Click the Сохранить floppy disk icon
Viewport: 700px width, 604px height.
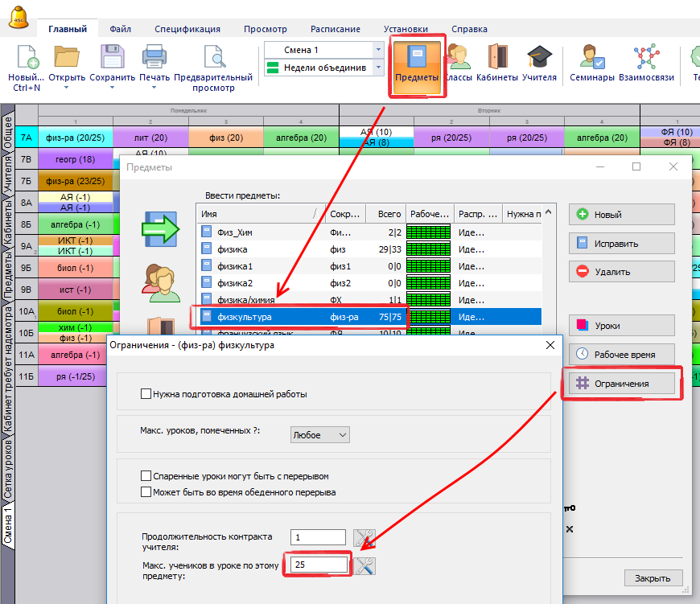click(x=113, y=58)
